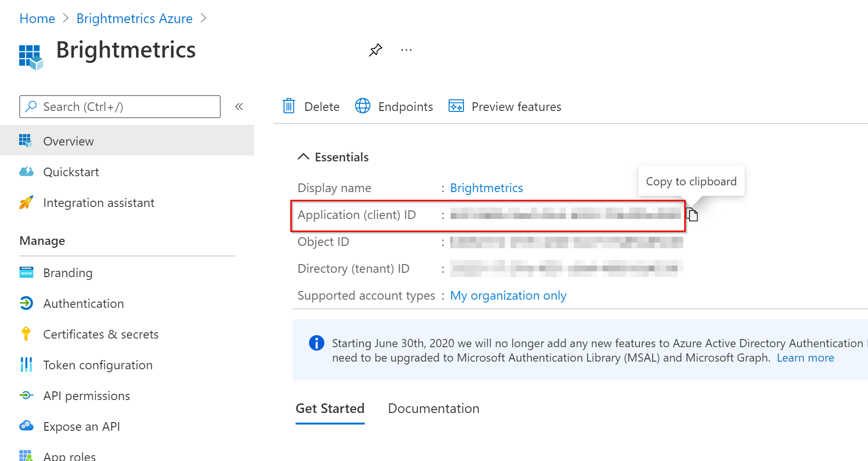Select the Object ID value
The image size is (868, 461).
[567, 242]
